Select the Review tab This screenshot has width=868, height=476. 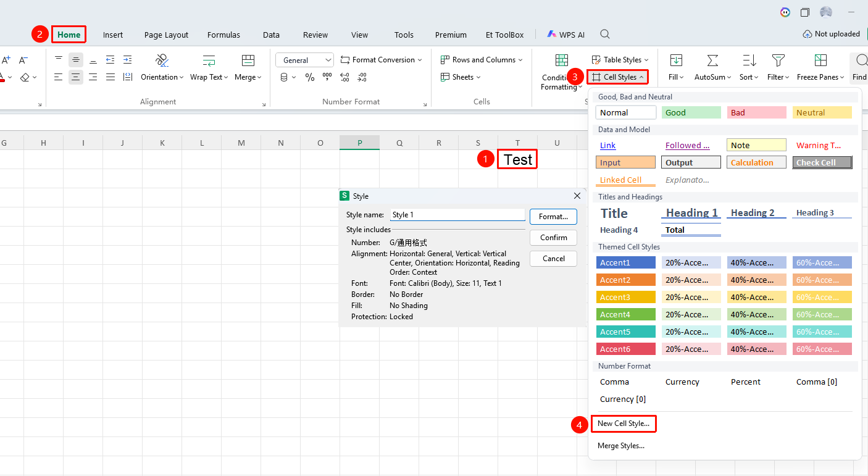click(x=315, y=35)
